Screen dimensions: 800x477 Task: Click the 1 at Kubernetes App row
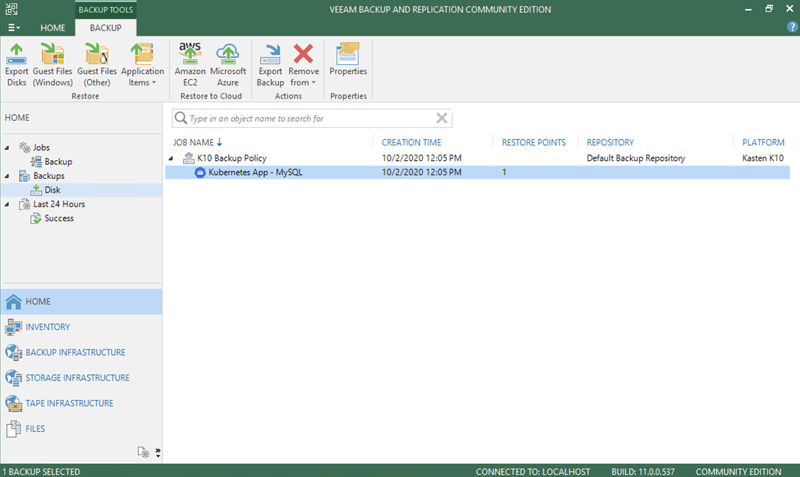pyautogui.click(x=504, y=172)
